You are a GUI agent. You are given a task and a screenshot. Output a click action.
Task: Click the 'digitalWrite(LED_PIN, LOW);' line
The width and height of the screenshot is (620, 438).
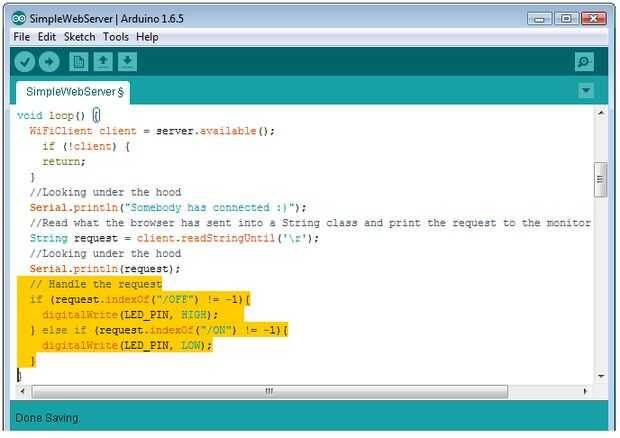pyautogui.click(x=127, y=345)
